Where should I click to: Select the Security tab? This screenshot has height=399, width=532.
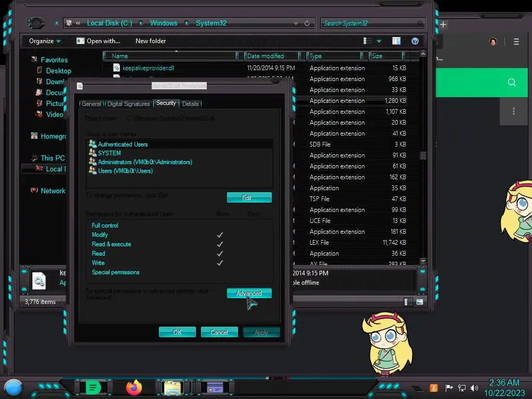(x=166, y=103)
